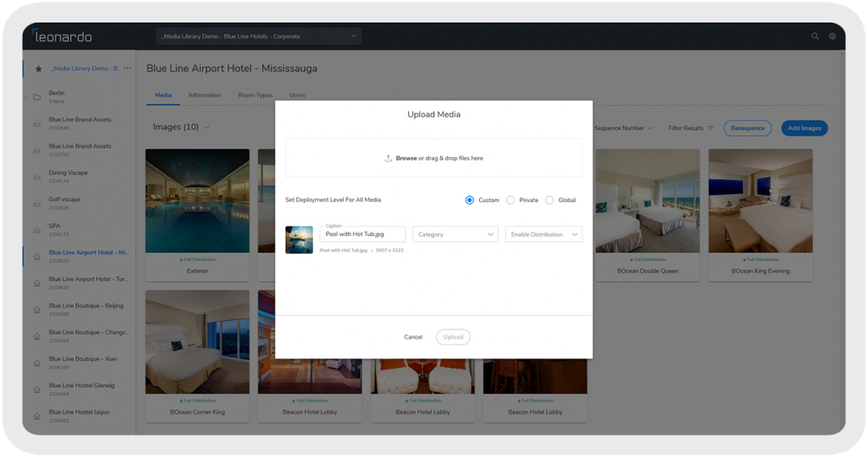Select the Custom deployment level radio
This screenshot has height=458, width=868.
[x=470, y=200]
